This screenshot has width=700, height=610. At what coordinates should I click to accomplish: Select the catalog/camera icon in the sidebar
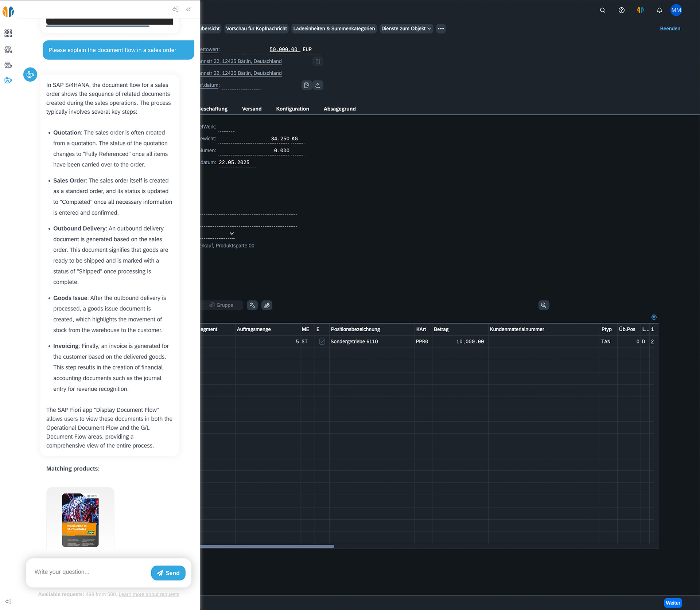[x=8, y=66]
